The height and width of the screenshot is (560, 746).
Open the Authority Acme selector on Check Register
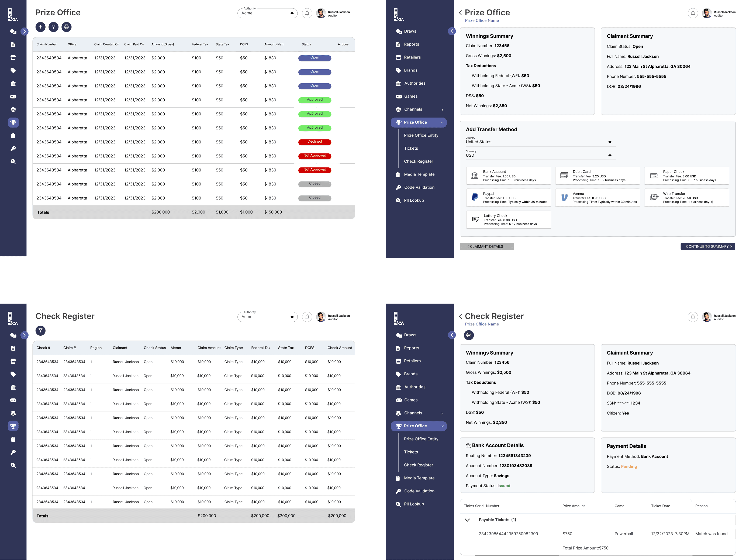click(x=267, y=317)
